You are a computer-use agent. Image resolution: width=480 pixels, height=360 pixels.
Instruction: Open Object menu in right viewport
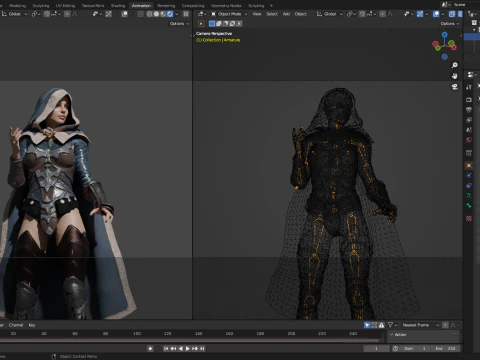click(x=301, y=14)
